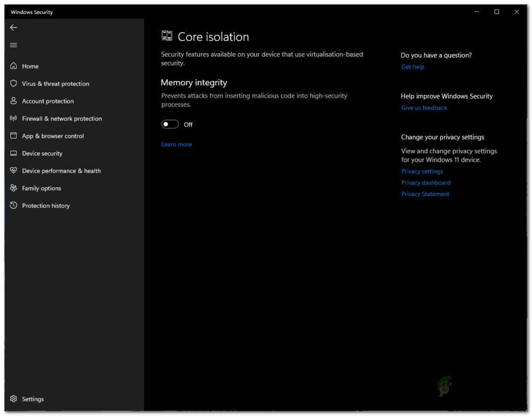
Task: Select the Family options people icon
Action: click(x=13, y=188)
